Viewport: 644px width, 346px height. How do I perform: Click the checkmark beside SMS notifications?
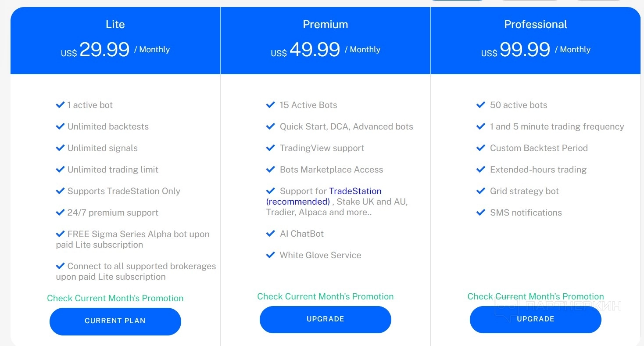point(480,213)
